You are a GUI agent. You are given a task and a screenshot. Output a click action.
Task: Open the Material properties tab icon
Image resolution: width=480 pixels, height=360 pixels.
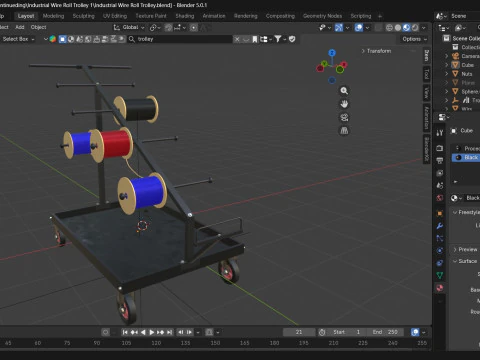(x=440, y=288)
